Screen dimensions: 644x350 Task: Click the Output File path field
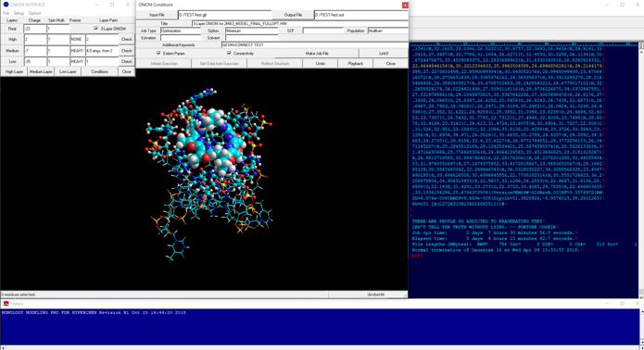click(361, 15)
